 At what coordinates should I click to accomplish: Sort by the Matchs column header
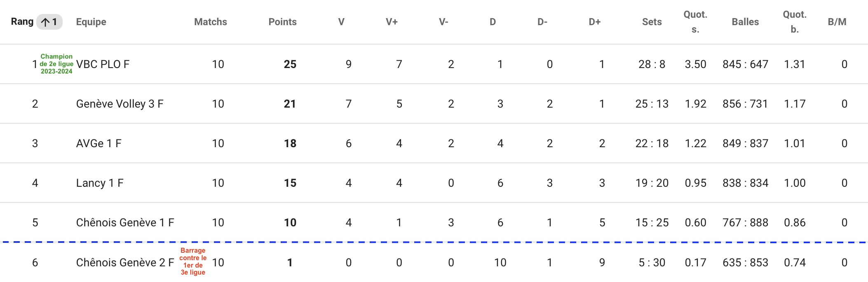click(x=211, y=22)
